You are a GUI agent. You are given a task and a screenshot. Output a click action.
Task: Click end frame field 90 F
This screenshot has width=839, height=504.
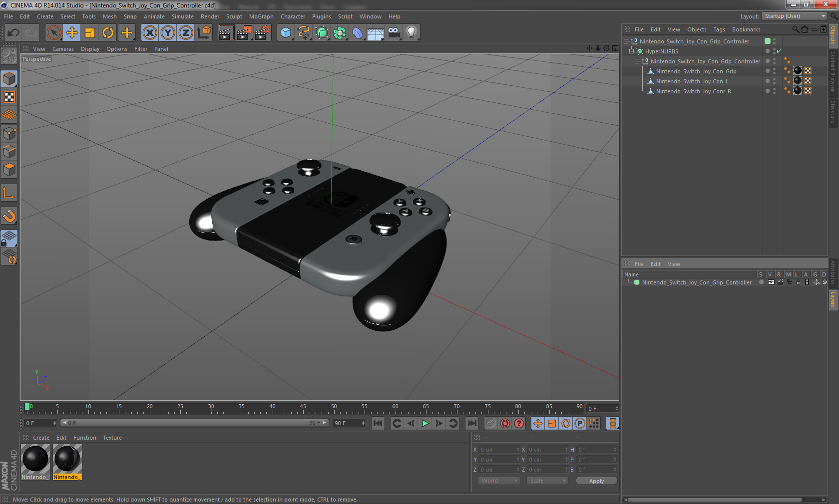pyautogui.click(x=349, y=423)
